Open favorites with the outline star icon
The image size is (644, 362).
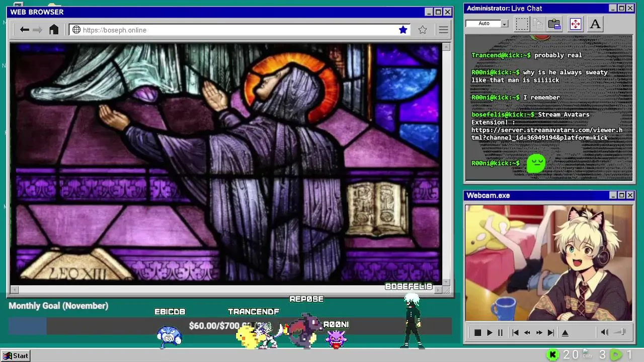(x=423, y=30)
